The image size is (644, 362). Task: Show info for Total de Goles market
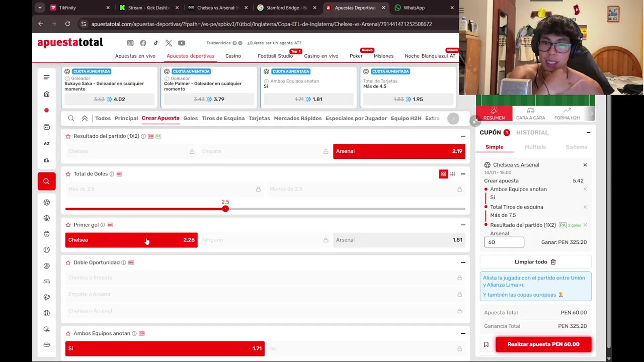click(x=112, y=174)
